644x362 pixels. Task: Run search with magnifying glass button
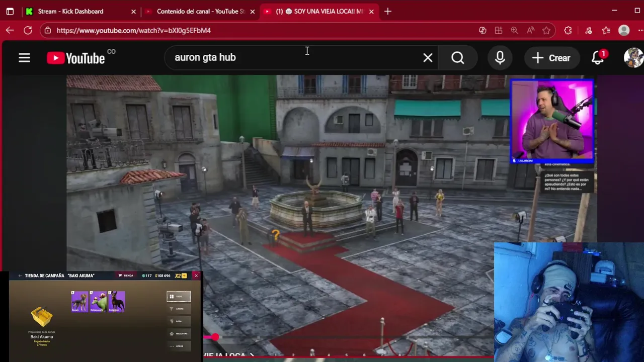tap(457, 58)
